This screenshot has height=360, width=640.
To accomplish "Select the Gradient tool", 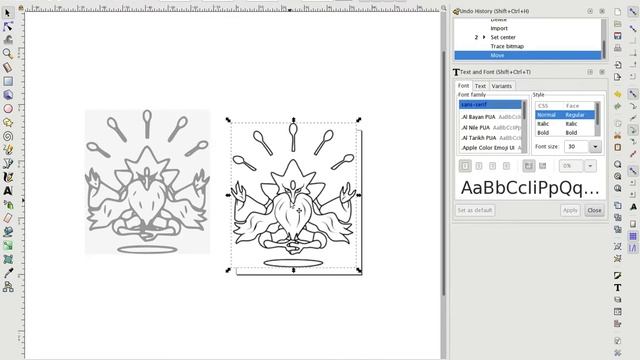I will tap(8, 246).
